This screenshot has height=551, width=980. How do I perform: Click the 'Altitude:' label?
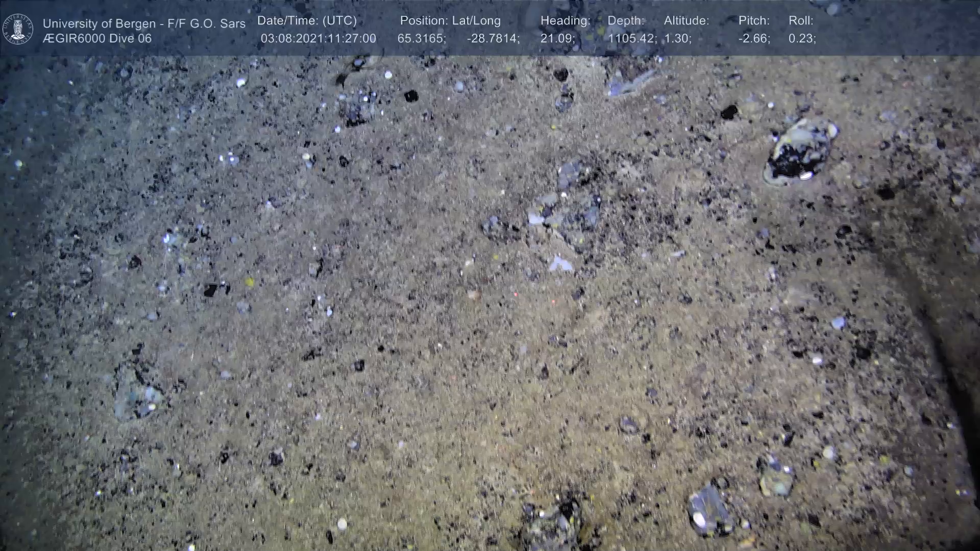coord(686,21)
